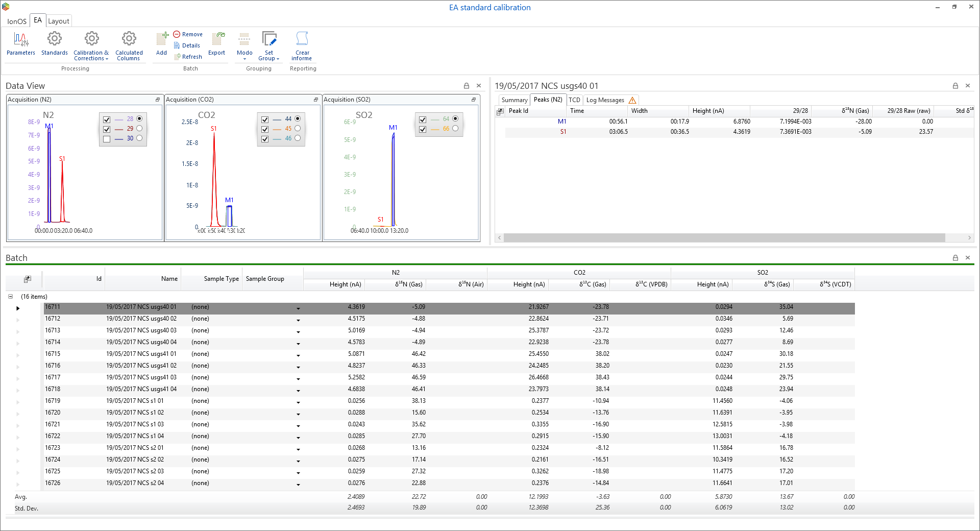Image resolution: width=980 pixels, height=531 pixels.
Task: Select batch row 16715 usgs41 01
Action: [141, 354]
